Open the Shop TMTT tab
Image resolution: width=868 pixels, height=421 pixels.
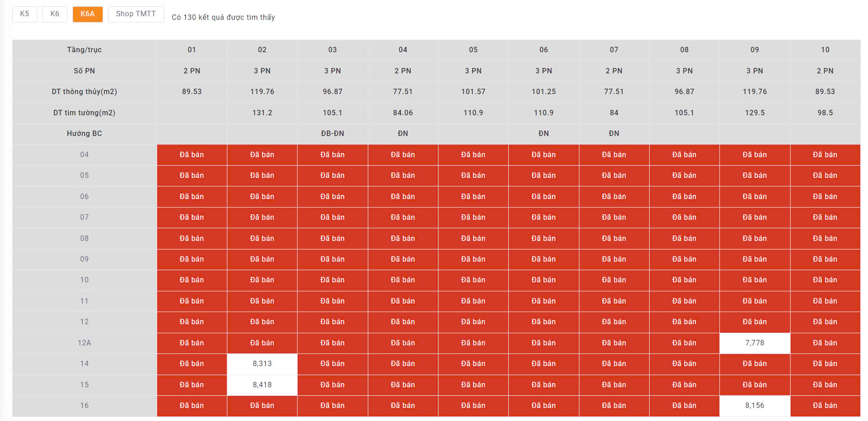click(136, 14)
